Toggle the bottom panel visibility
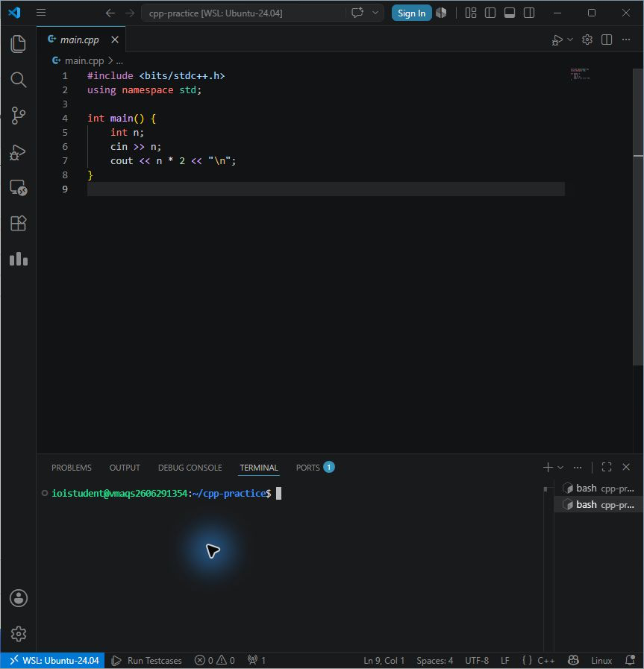The image size is (644, 669). click(x=510, y=13)
